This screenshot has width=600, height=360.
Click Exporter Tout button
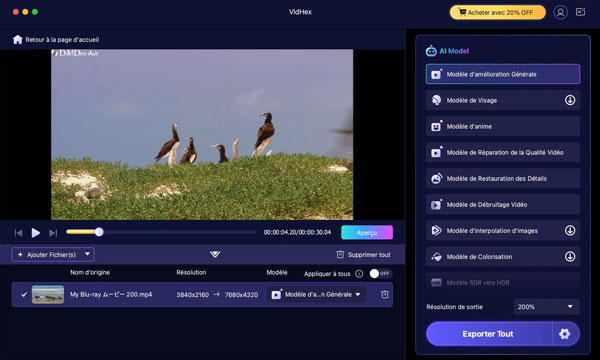pyautogui.click(x=488, y=334)
